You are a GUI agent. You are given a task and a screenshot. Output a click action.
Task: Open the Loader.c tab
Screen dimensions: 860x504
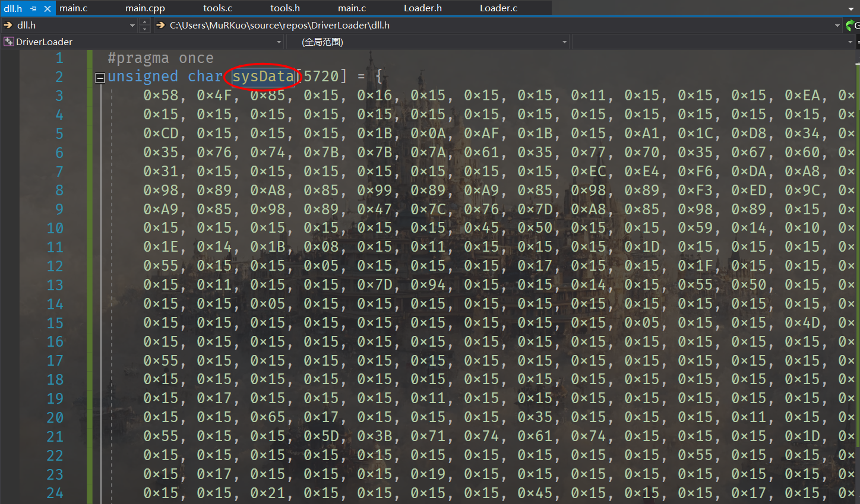click(x=498, y=8)
